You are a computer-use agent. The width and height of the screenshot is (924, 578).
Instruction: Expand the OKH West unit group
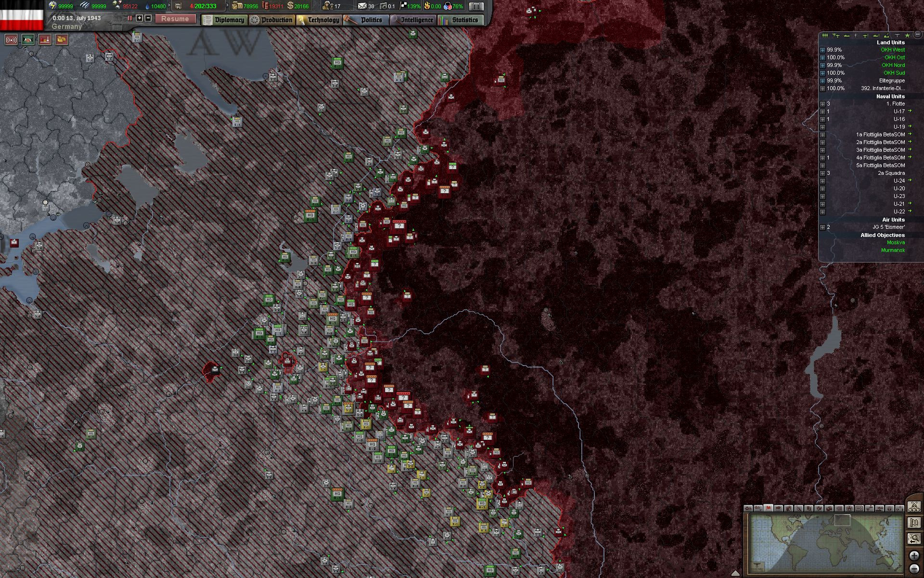(822, 50)
